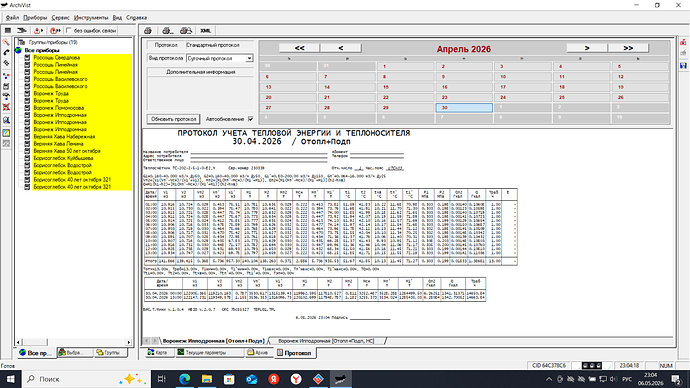Select highlighted calendar day 30

pyautogui.click(x=464, y=108)
